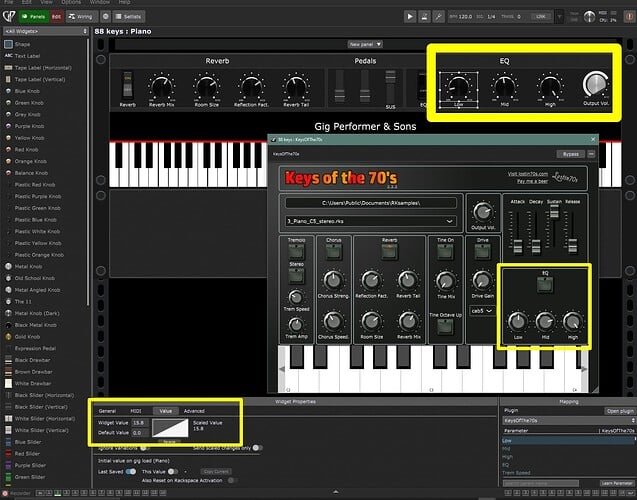This screenshot has height=500, width=637.
Task: Toggle the Tremolo switch in plugin
Action: pyautogui.click(x=296, y=254)
